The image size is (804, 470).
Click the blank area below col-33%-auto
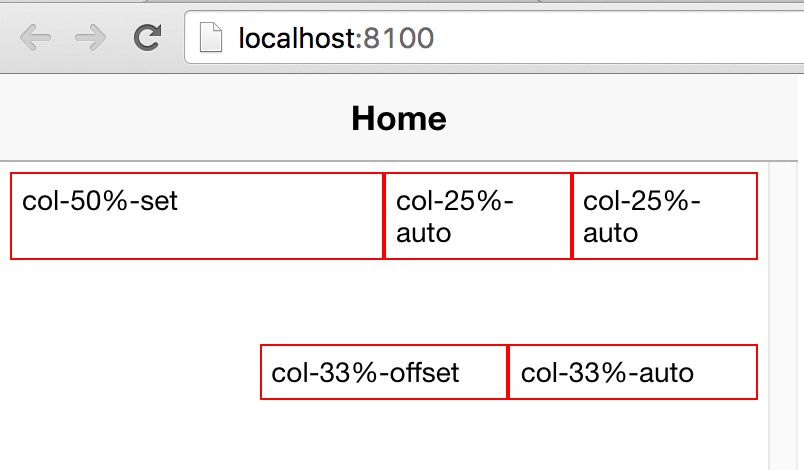633,435
